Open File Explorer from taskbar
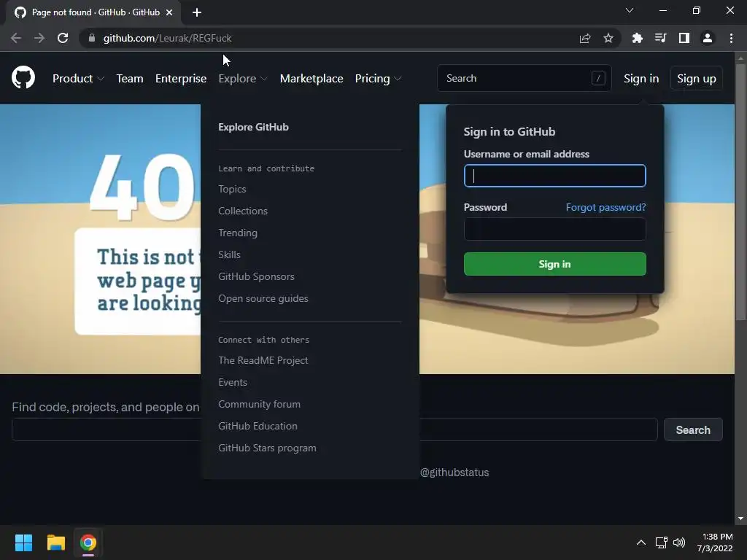 [x=55, y=542]
